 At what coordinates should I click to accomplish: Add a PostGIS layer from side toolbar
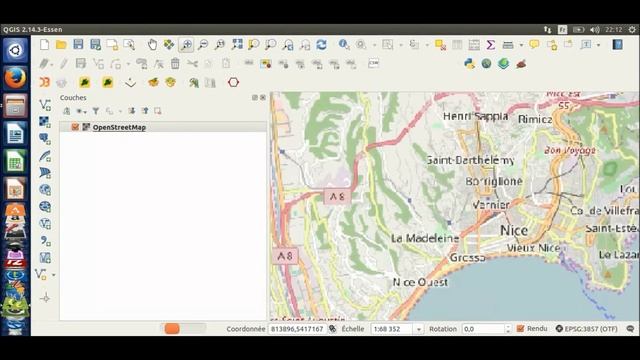click(x=45, y=139)
